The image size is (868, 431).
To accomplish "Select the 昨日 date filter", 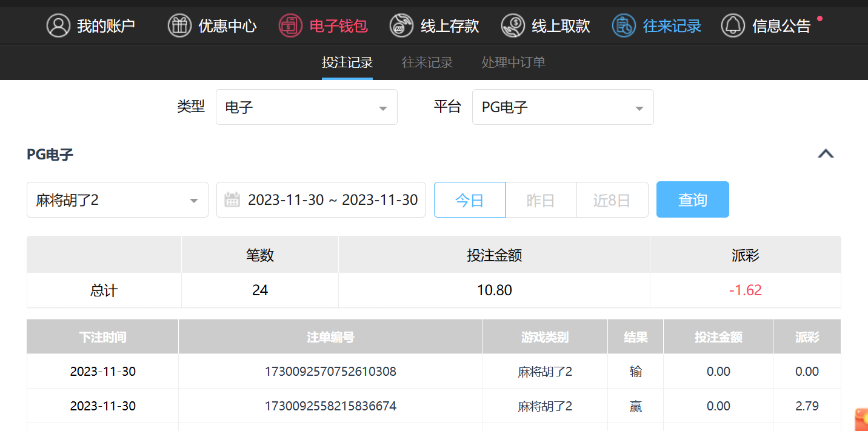I will [541, 200].
